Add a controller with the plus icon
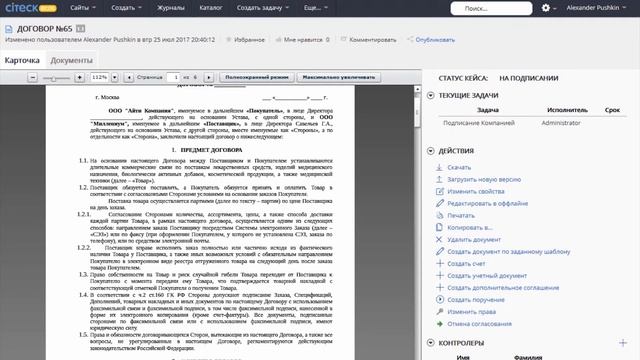Screen dimensions: 640x360 point(623,343)
